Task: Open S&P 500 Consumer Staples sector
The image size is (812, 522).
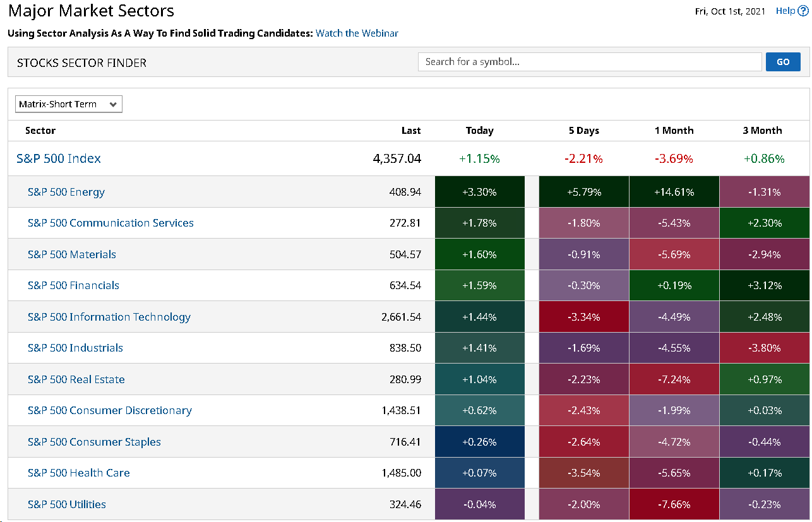Action: (x=94, y=442)
